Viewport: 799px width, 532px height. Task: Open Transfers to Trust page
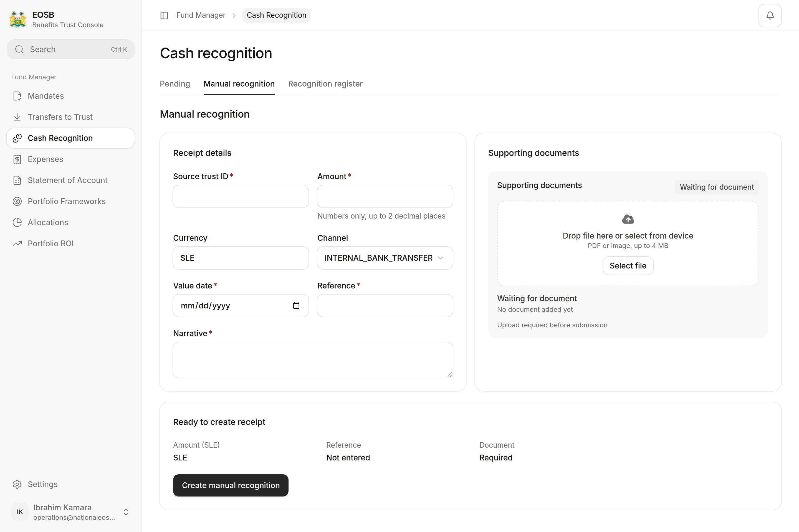[70, 117]
